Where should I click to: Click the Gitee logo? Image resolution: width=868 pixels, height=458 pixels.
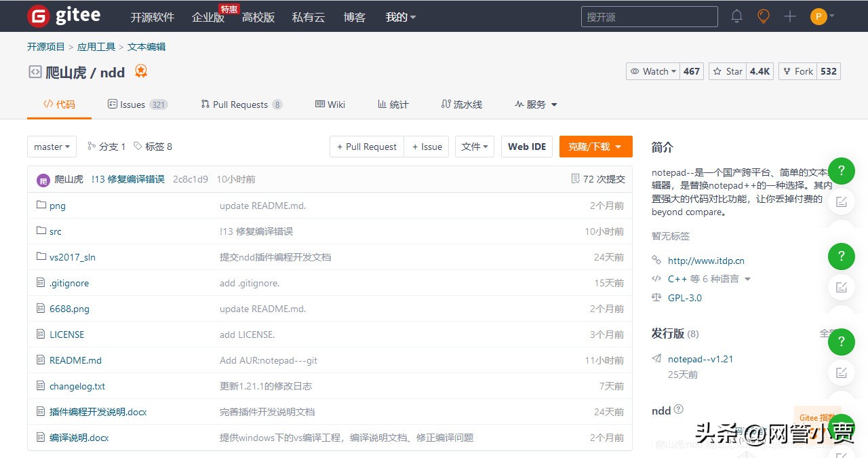(64, 16)
